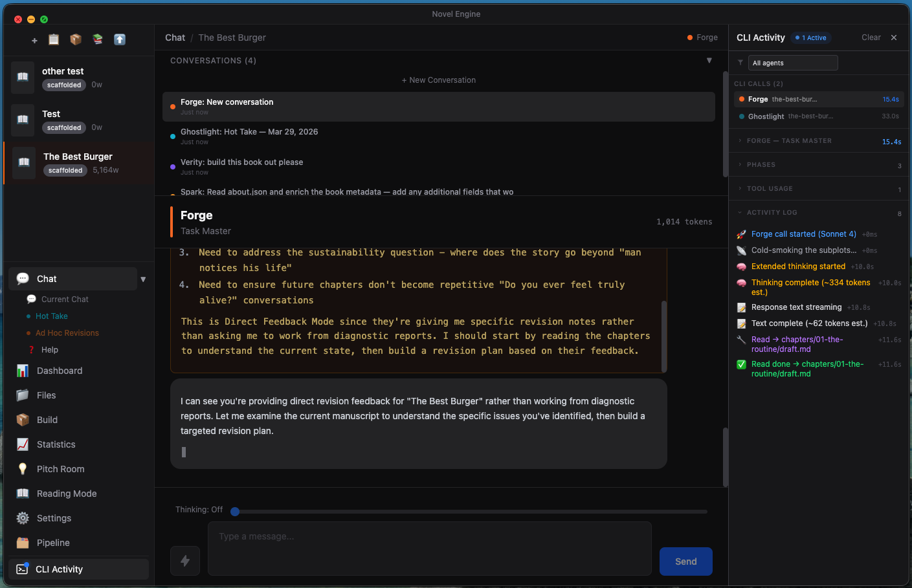Click the blue upload arrow icon

pyautogui.click(x=120, y=39)
